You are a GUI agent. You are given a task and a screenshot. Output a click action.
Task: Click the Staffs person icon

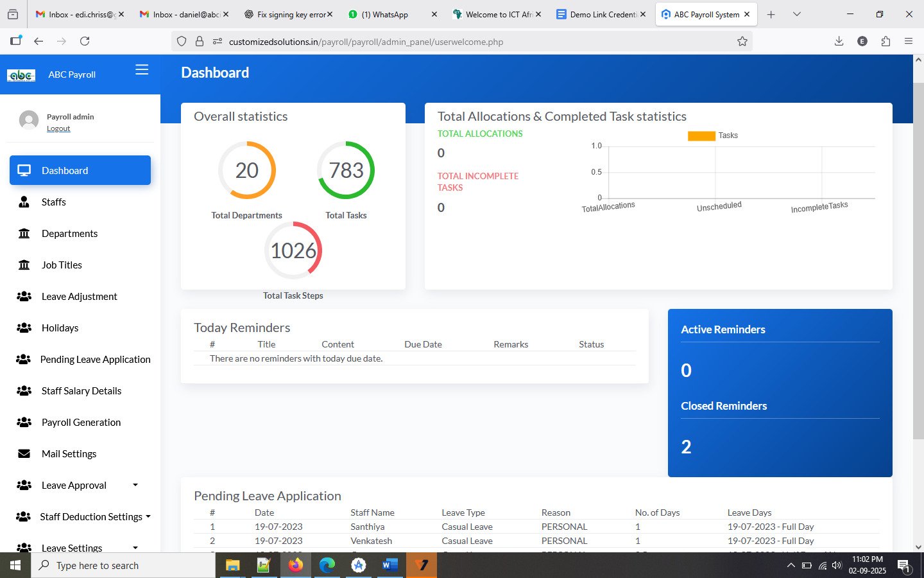(x=24, y=202)
